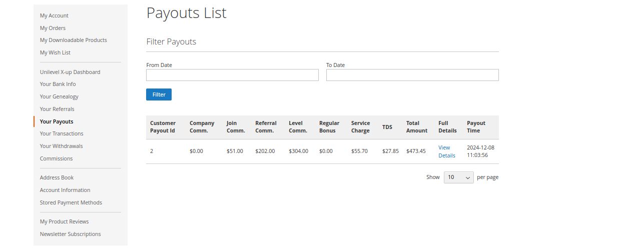Select Your Bank Info menu item

tap(58, 84)
